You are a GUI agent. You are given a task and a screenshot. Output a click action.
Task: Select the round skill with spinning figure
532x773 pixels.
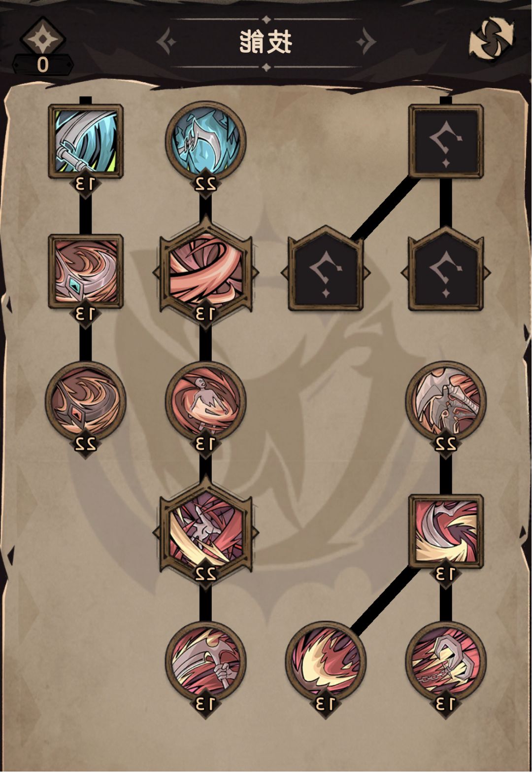click(x=205, y=401)
